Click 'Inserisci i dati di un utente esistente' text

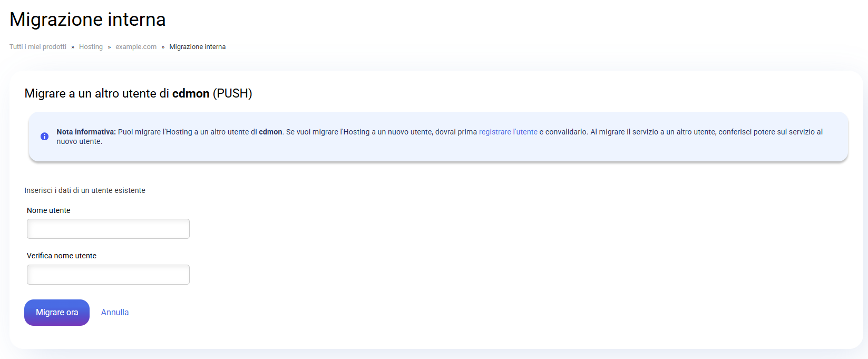85,190
